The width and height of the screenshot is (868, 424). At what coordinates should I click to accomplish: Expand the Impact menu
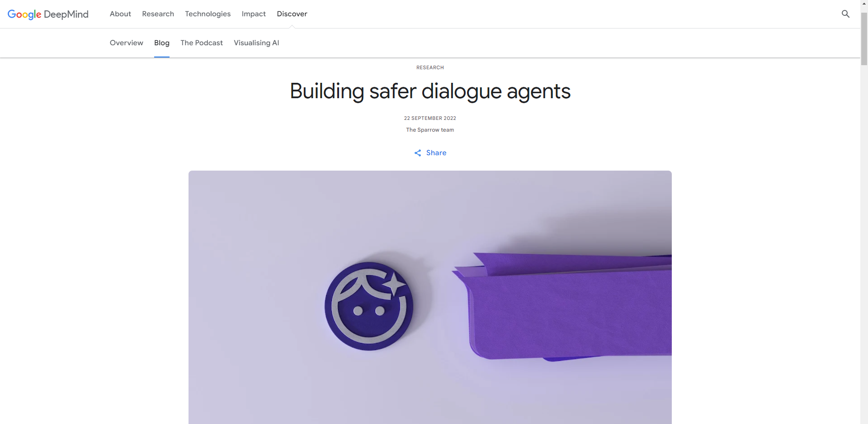[254, 14]
